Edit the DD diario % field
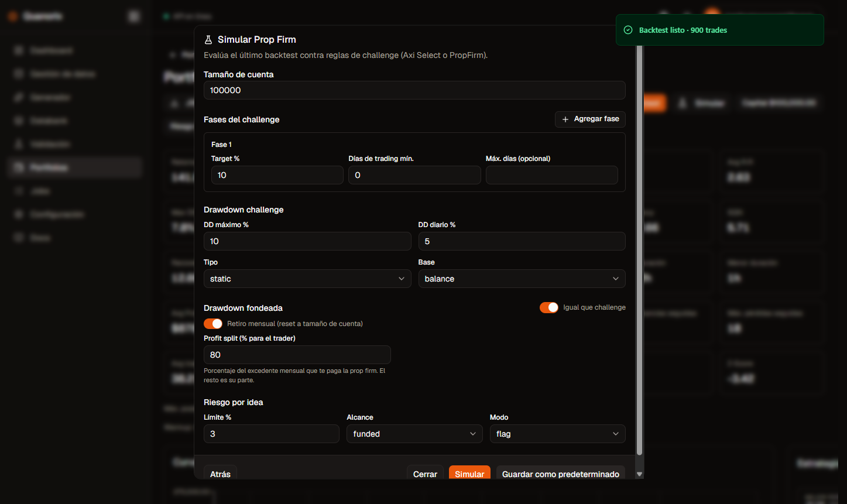 [522, 241]
